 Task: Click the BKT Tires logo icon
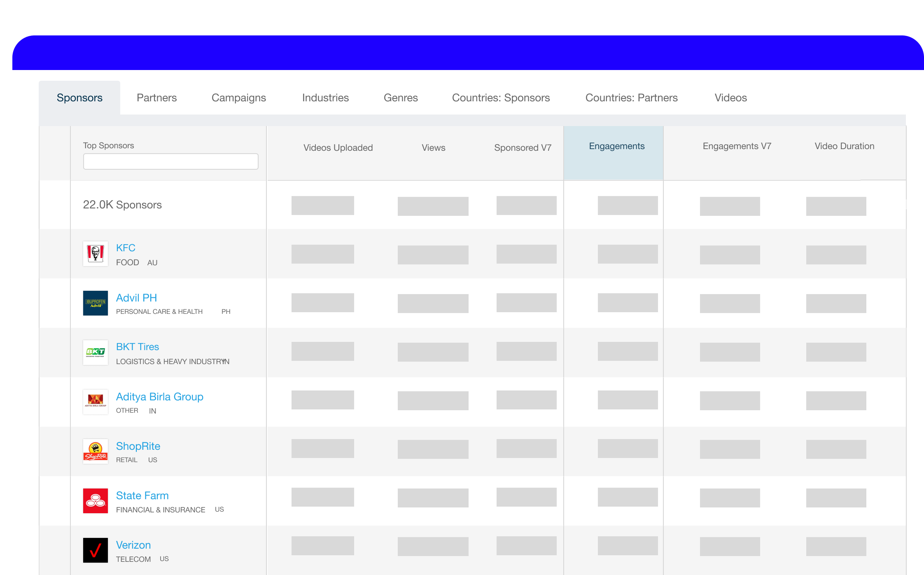[96, 352]
